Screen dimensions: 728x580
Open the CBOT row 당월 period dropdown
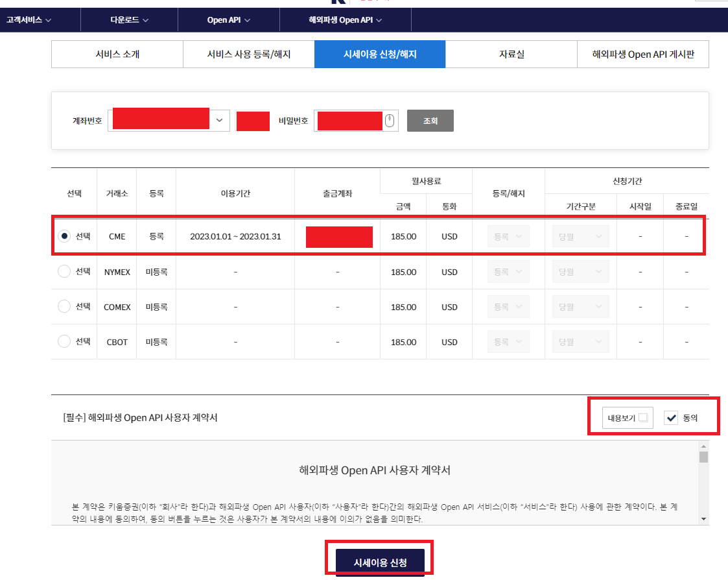pyautogui.click(x=580, y=342)
